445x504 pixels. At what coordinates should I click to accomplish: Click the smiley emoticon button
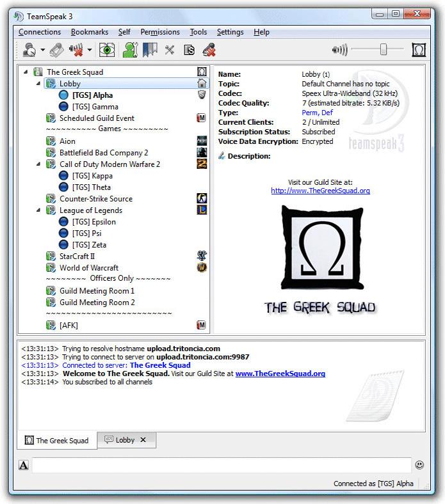click(419, 465)
